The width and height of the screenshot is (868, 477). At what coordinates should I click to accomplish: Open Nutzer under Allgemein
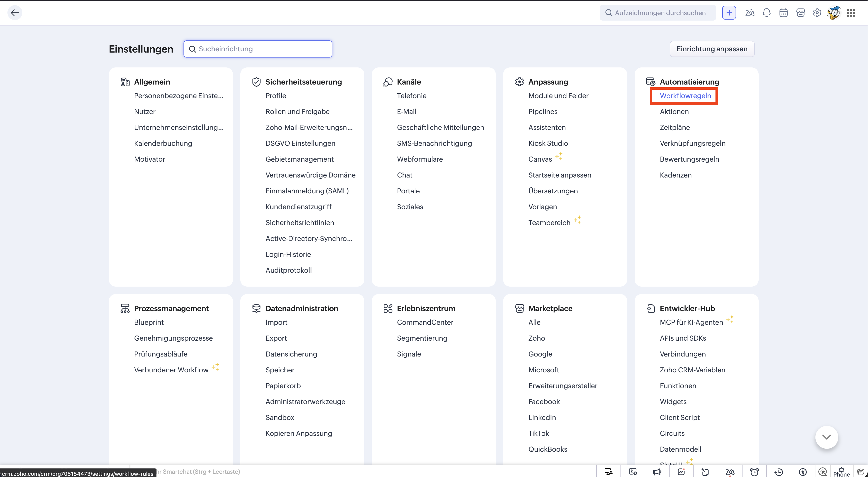pos(145,112)
